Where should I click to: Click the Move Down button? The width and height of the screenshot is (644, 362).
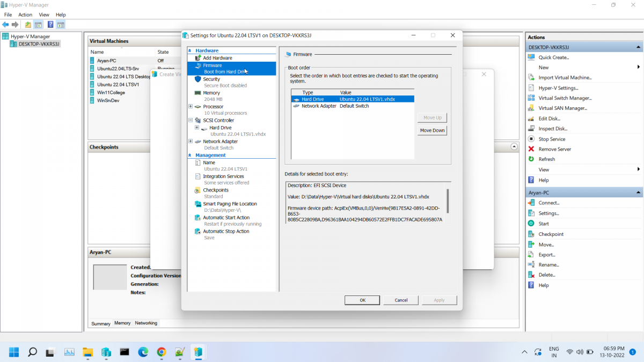click(x=432, y=130)
